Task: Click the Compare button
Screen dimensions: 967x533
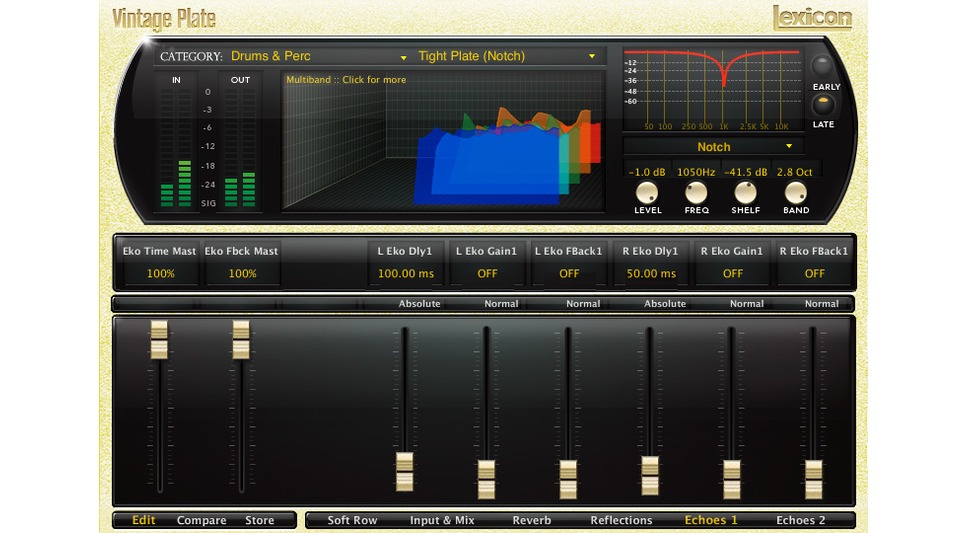Action: 202,520
